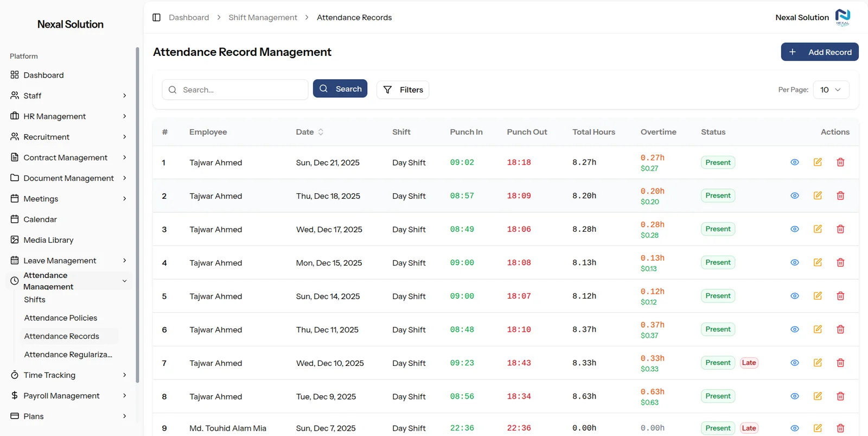Open the Per Page dropdown
The width and height of the screenshot is (868, 436).
coord(831,90)
